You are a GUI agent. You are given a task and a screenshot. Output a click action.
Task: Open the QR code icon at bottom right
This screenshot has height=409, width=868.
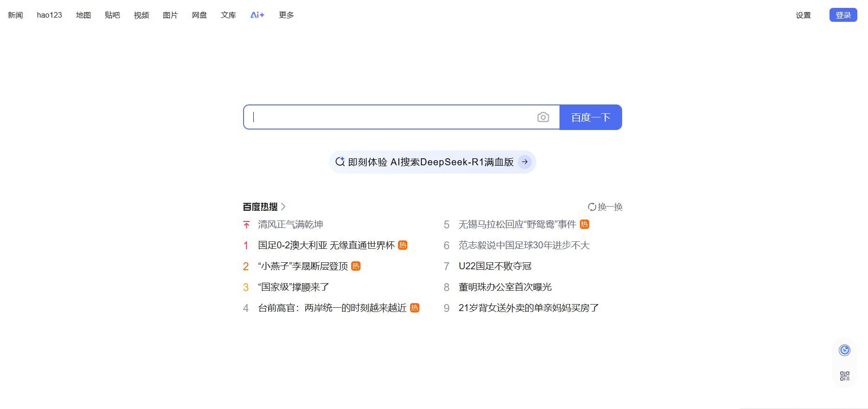click(x=845, y=376)
